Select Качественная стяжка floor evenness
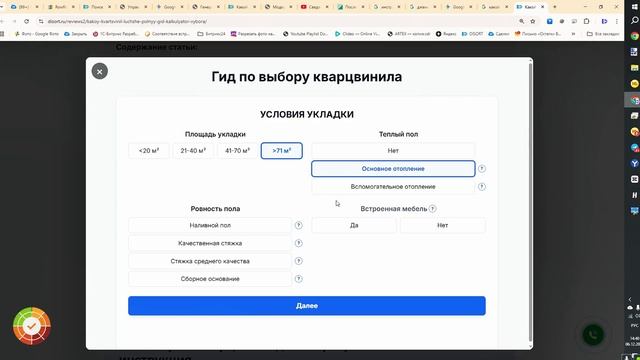 click(x=210, y=243)
